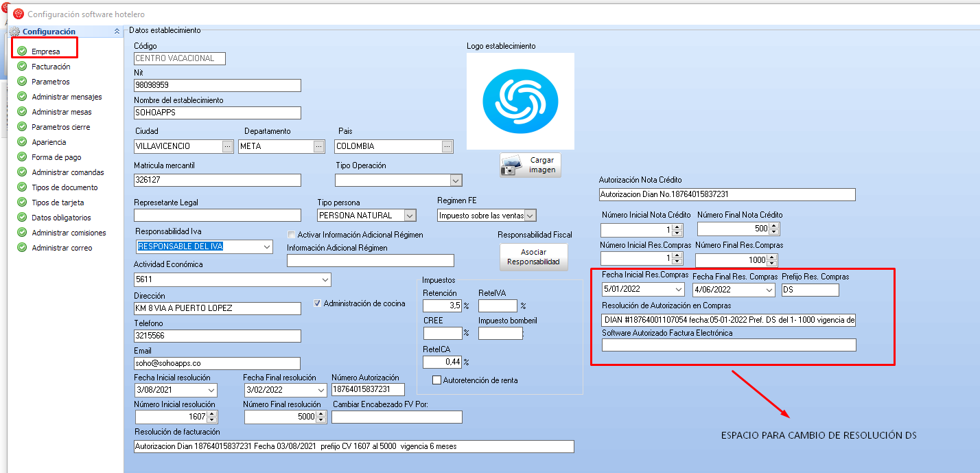
Task: Open the Tipo Operación dropdown
Action: 456,180
